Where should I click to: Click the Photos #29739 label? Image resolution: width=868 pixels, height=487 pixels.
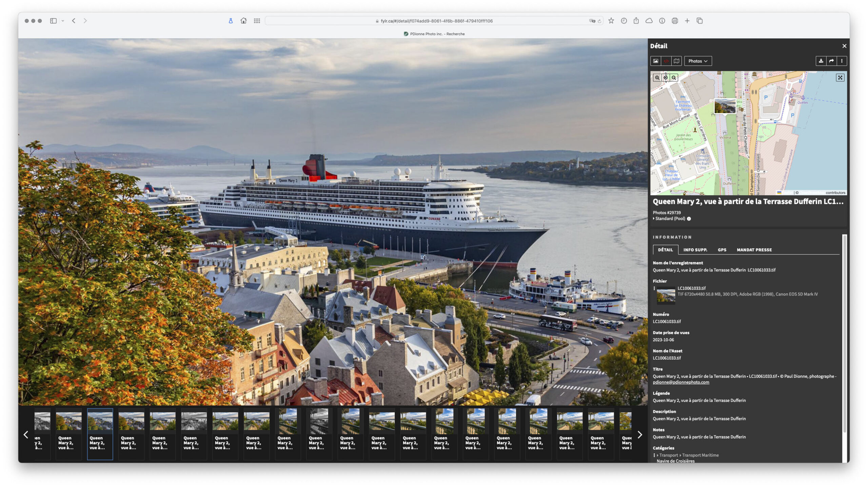point(667,213)
